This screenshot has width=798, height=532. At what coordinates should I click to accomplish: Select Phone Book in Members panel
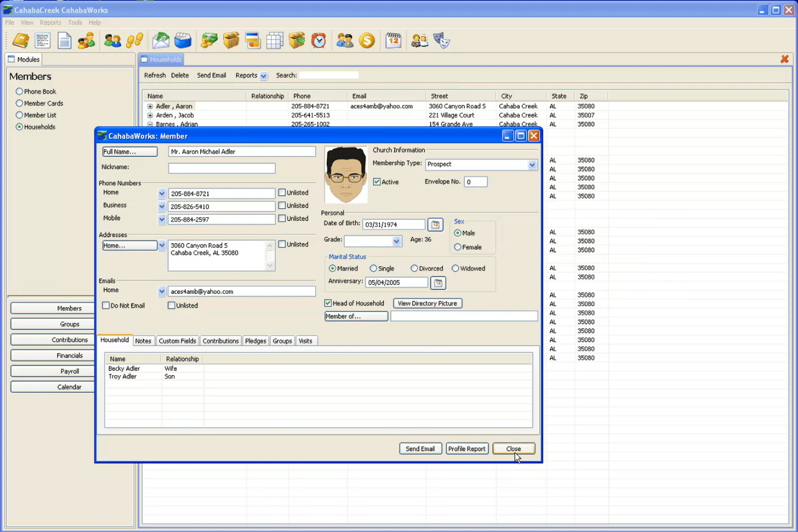click(x=19, y=92)
